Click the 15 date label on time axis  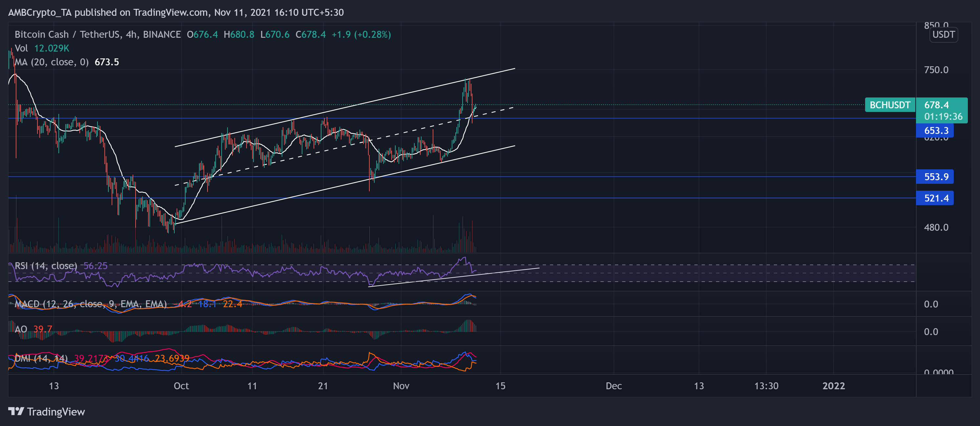click(x=500, y=386)
